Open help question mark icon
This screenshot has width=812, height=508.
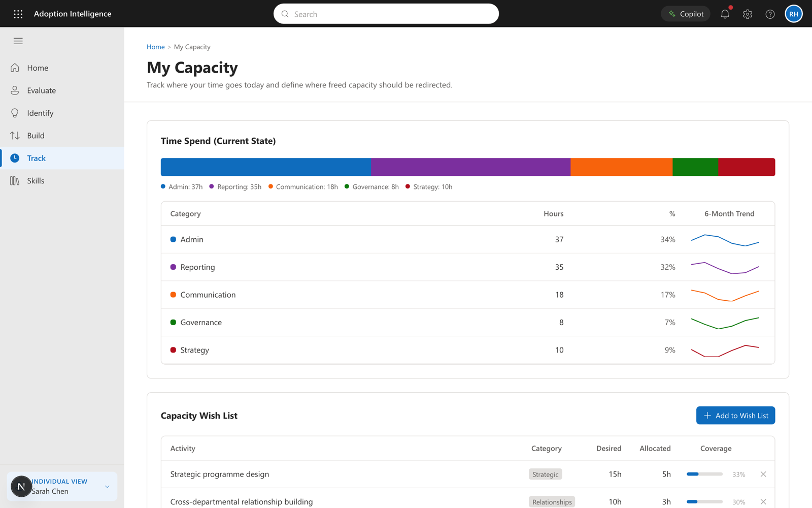click(770, 14)
